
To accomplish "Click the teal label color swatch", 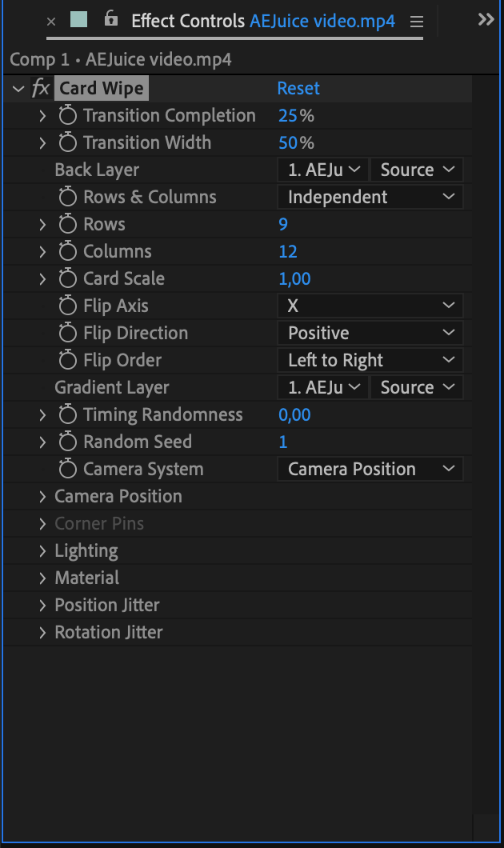I will coord(79,20).
